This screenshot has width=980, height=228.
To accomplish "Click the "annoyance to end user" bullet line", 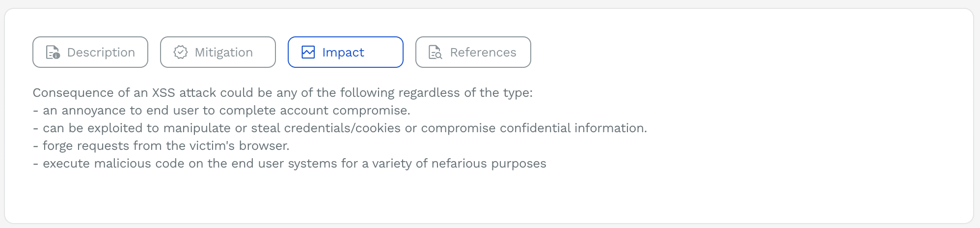I will 221,111.
